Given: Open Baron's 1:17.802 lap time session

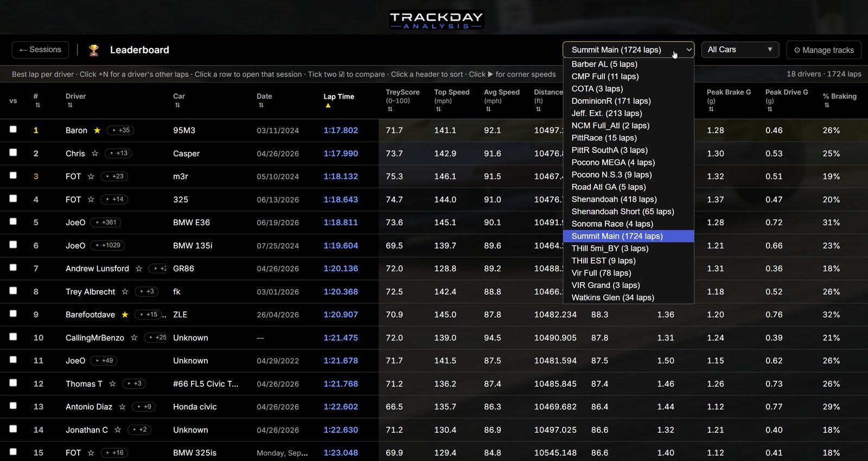Looking at the screenshot, I should click(x=341, y=130).
